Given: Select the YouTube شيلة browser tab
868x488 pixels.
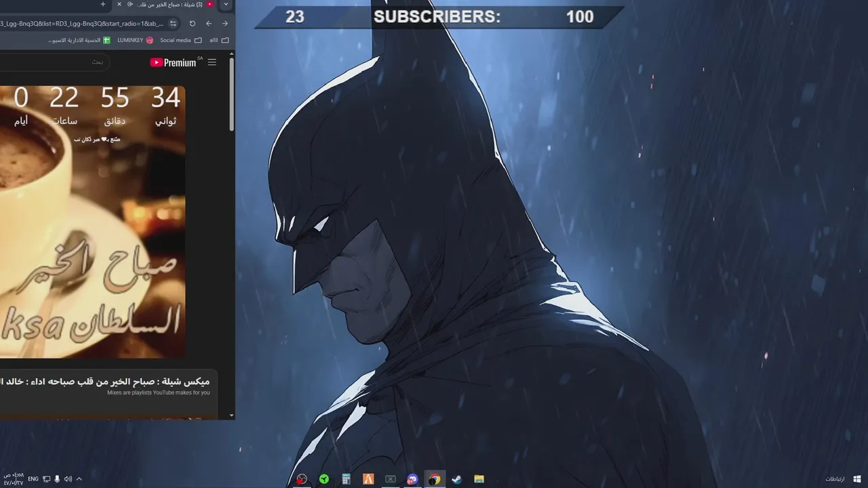Looking at the screenshot, I should pyautogui.click(x=166, y=4).
